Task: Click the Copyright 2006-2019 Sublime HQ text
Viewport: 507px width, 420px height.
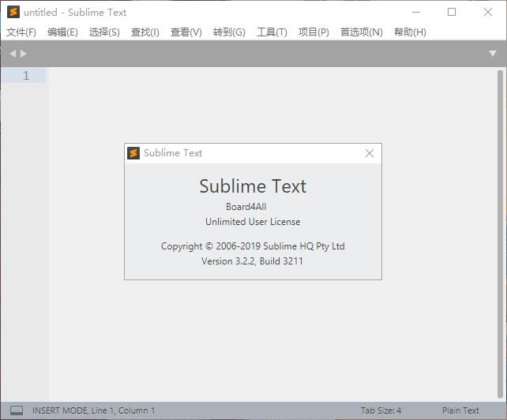Action: click(253, 246)
